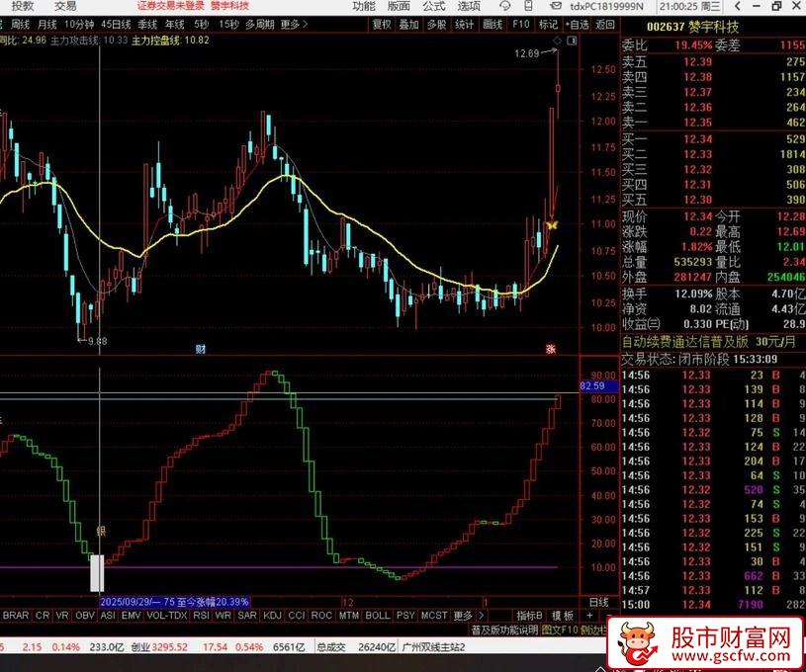Click the 返回 back icon

point(607,26)
